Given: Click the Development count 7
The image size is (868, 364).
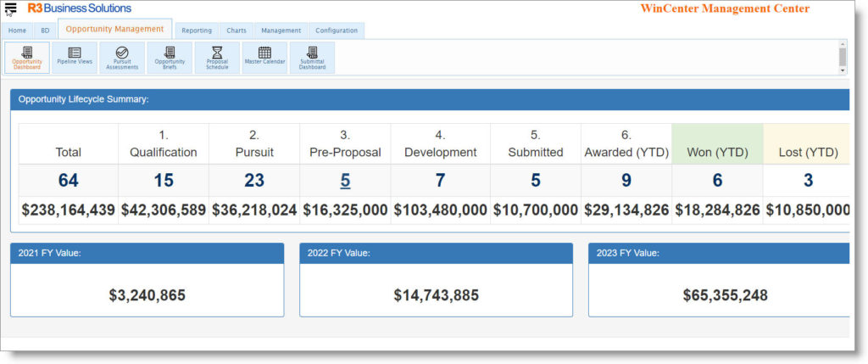Looking at the screenshot, I should point(440,181).
